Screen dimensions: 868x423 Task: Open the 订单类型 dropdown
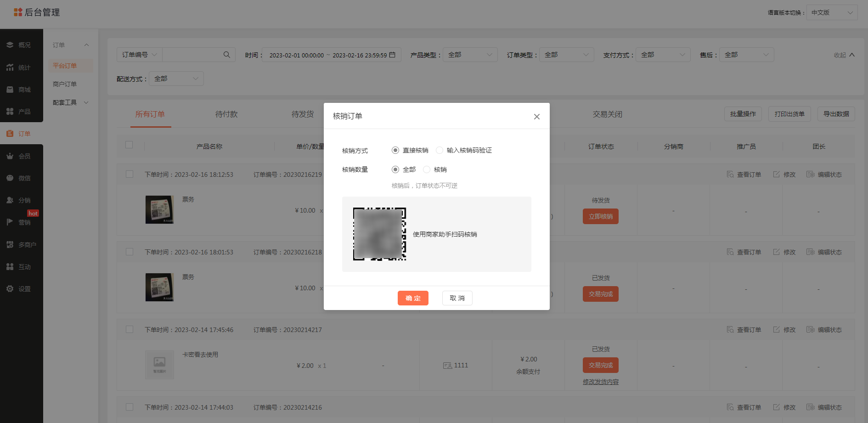point(567,55)
